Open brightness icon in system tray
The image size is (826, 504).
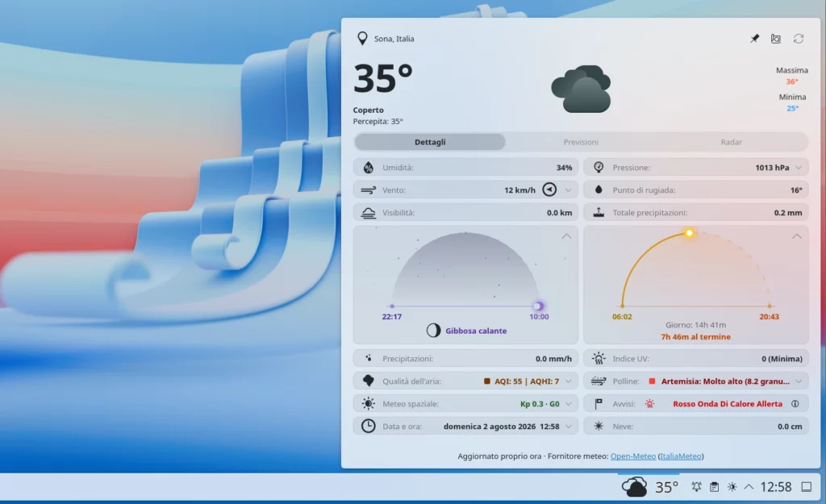[732, 486]
